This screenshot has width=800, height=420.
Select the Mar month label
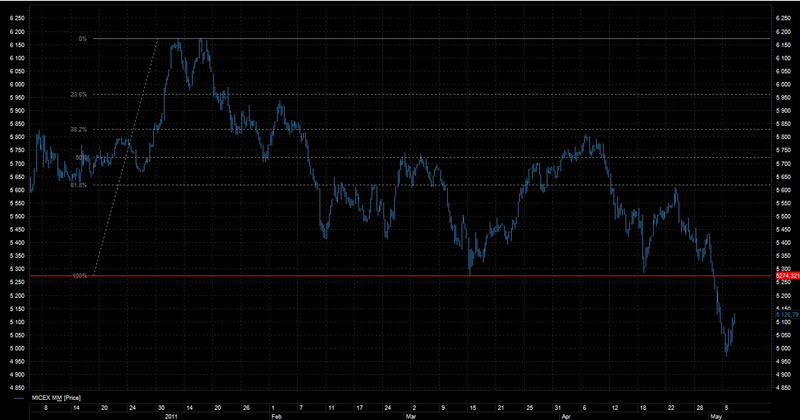coord(411,416)
